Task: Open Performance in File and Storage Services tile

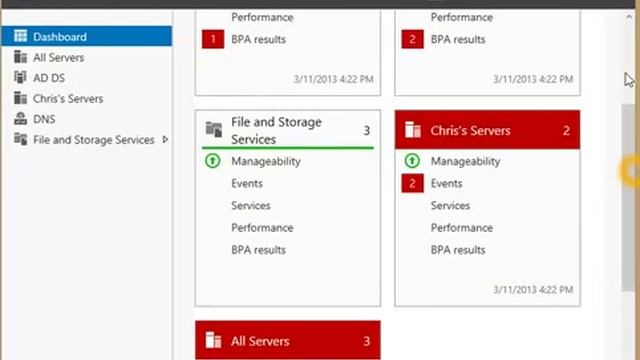Action: [x=262, y=228]
